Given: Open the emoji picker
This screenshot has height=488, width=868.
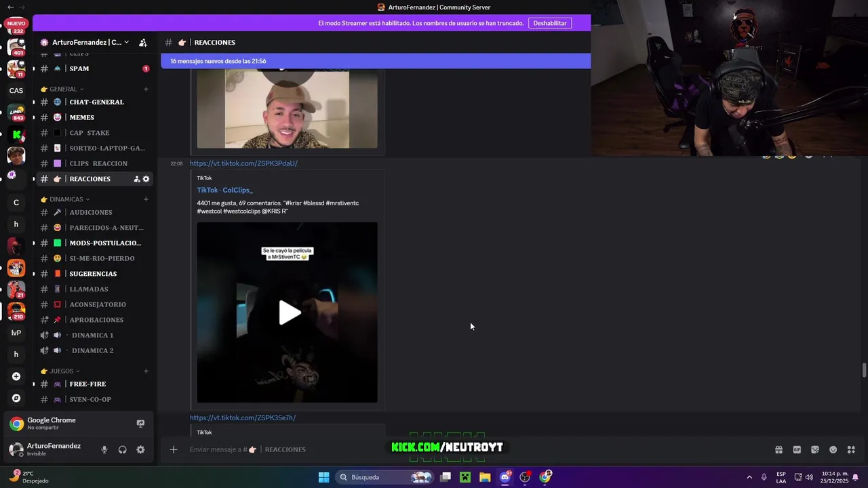Looking at the screenshot, I should click(x=833, y=449).
